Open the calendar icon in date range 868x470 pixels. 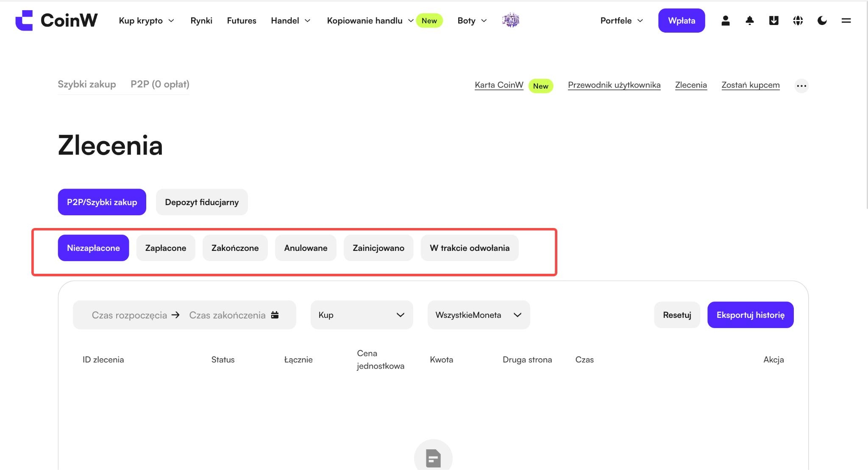(275, 315)
